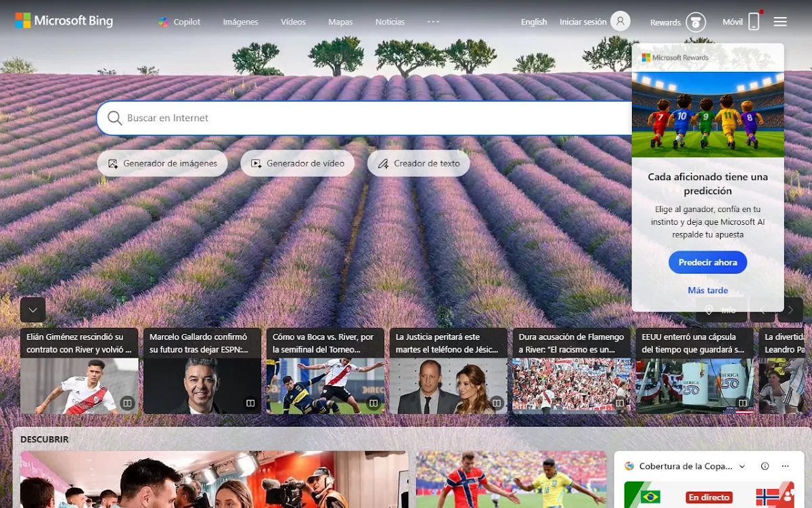Click the Móvil phone icon

(x=754, y=22)
